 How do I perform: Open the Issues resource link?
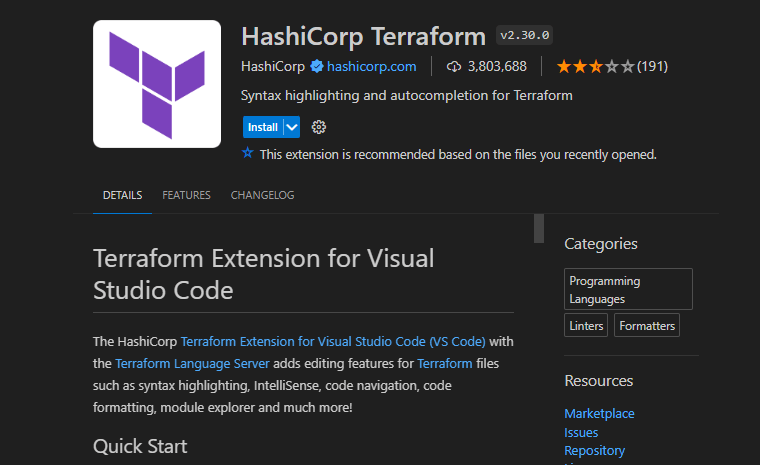[x=581, y=433]
